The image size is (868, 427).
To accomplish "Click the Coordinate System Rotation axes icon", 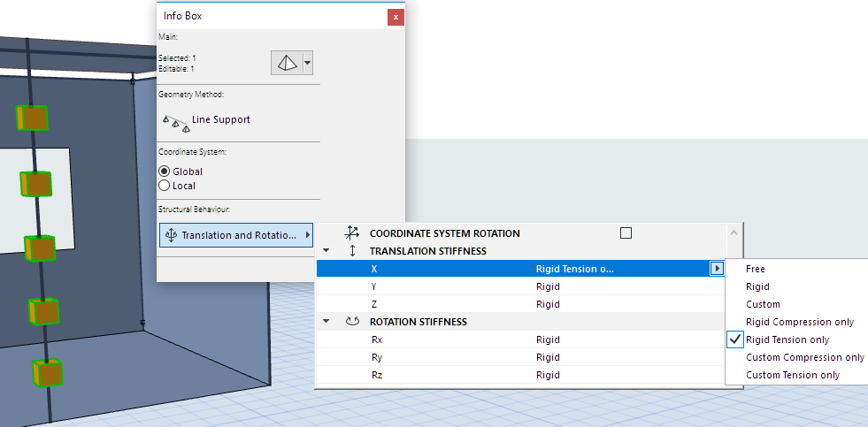I will click(x=352, y=233).
